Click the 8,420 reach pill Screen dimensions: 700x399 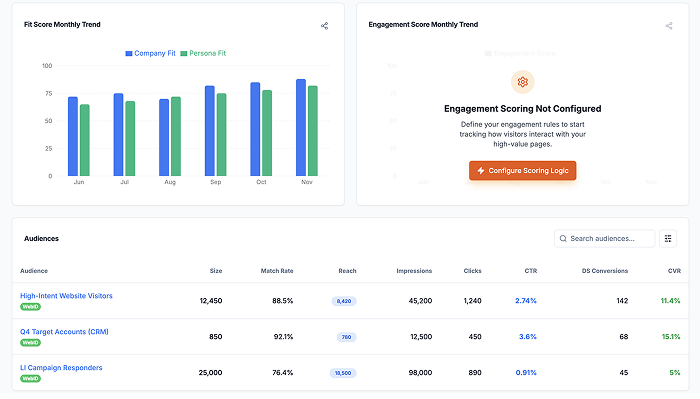click(x=344, y=301)
